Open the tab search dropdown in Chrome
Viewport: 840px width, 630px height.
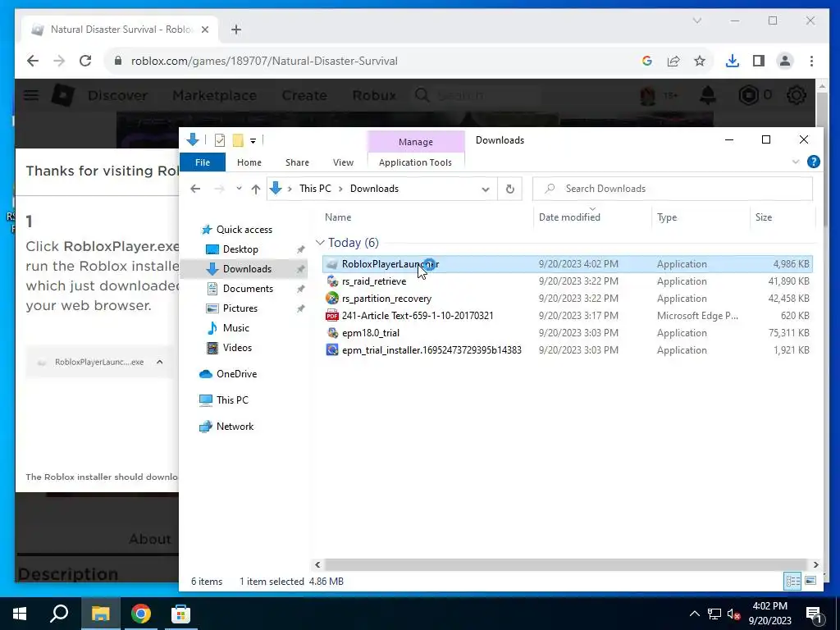(697, 21)
